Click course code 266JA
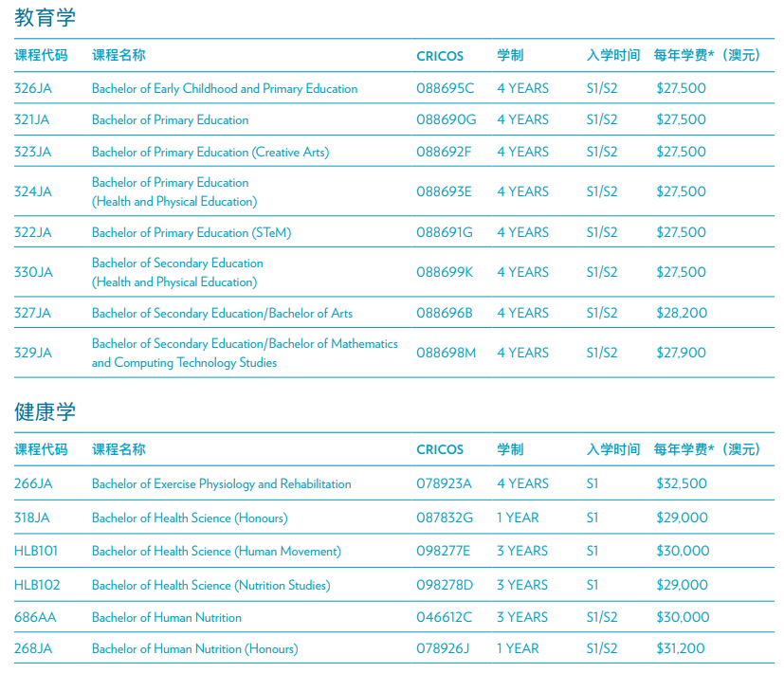784x673 pixels. tap(33, 484)
